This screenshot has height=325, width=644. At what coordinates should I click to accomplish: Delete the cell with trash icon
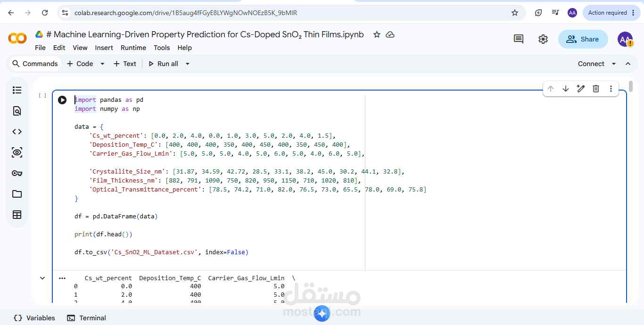[596, 89]
